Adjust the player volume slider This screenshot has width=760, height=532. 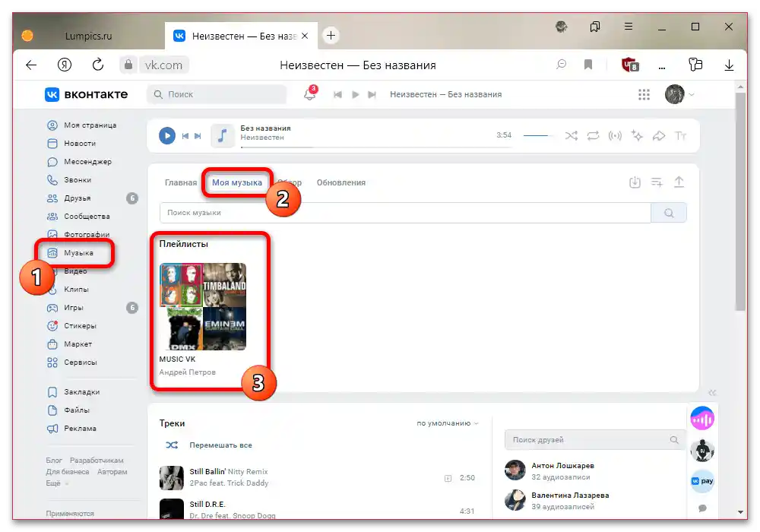538,136
